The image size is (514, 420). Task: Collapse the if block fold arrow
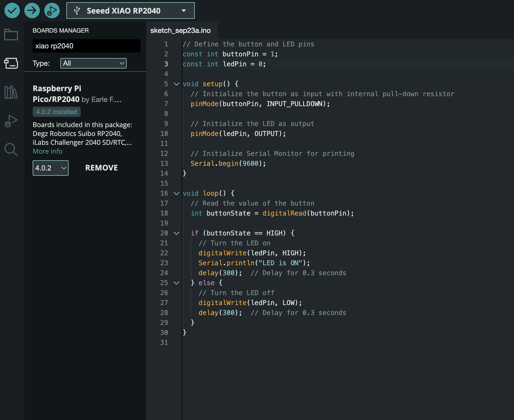pyautogui.click(x=176, y=233)
